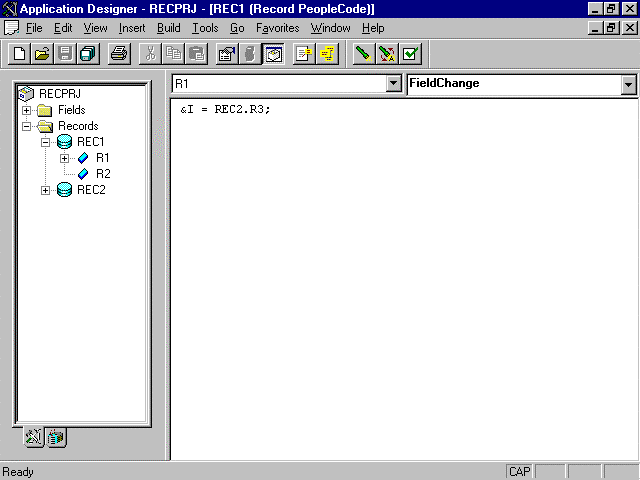Click the note with yellow flag icon
640x480 pixels.
[x=304, y=53]
